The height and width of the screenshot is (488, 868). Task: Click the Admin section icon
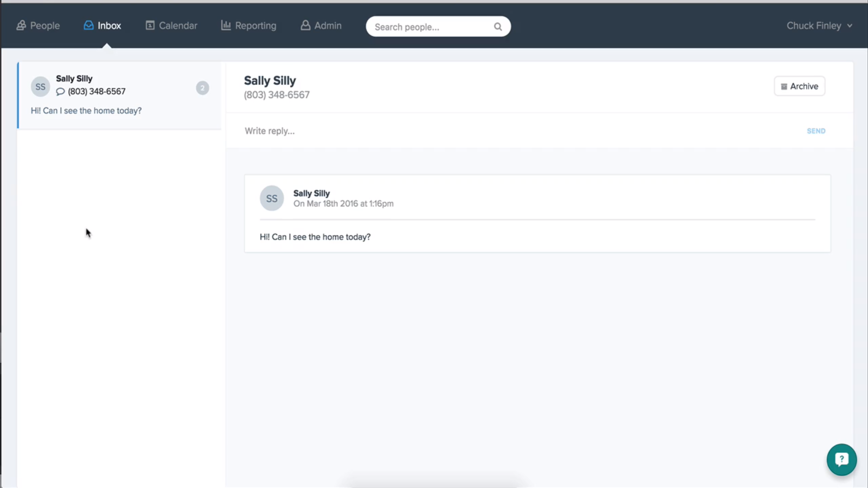pos(305,26)
